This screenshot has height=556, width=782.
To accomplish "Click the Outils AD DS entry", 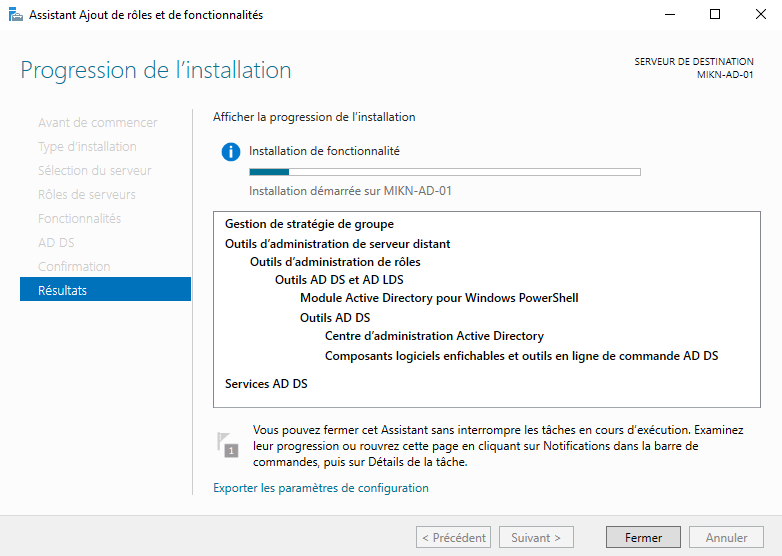I will 335,318.
